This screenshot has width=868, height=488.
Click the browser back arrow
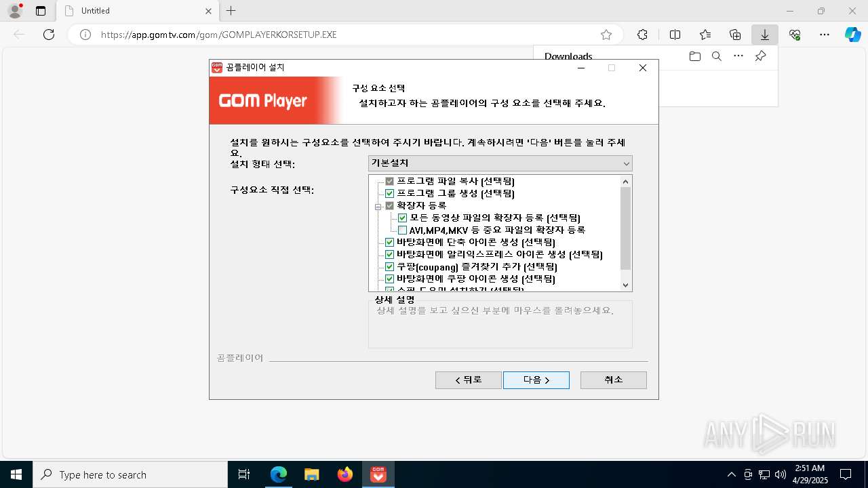click(19, 35)
